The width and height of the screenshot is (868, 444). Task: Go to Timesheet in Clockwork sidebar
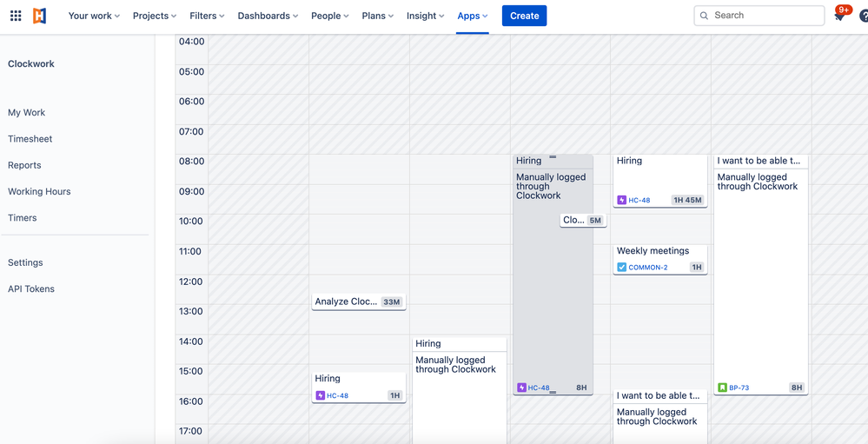tap(30, 139)
